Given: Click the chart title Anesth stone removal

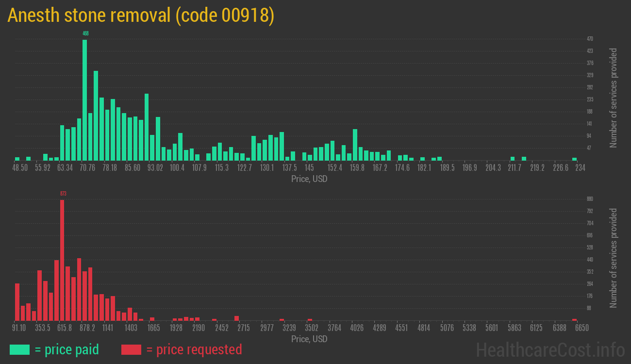Looking at the screenshot, I should 141,16.
